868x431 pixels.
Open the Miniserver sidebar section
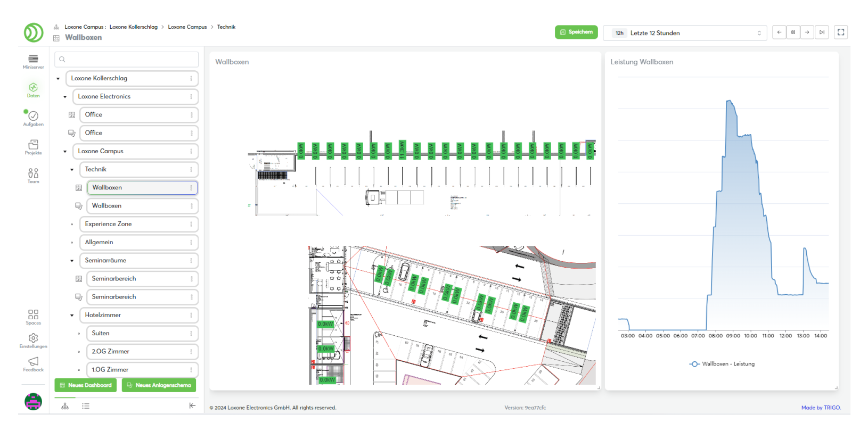pos(33,61)
